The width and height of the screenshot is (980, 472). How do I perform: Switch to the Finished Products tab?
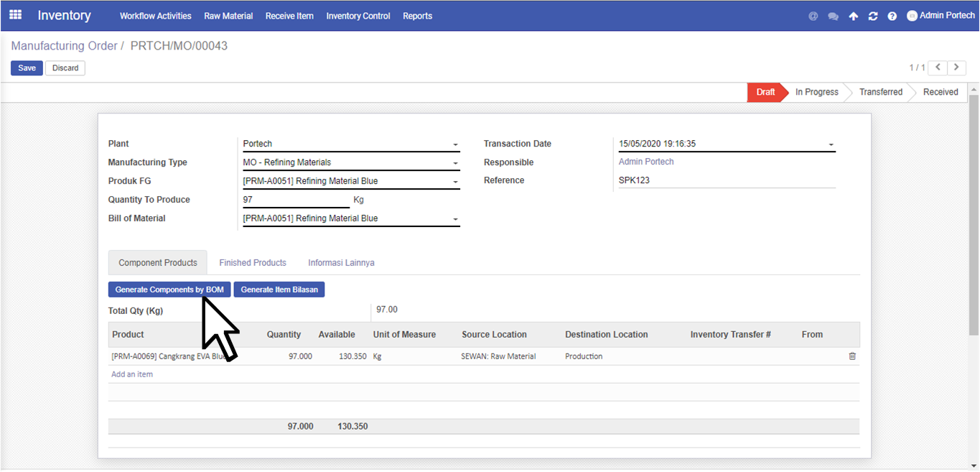coord(253,263)
